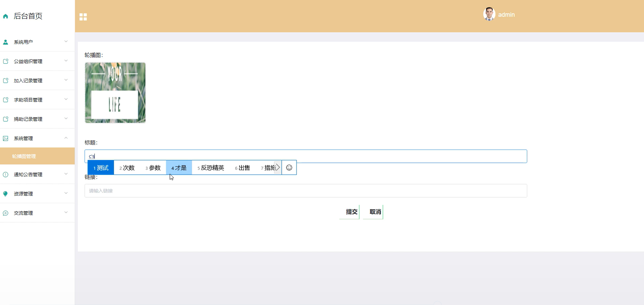Select the 轮播图管理 submenu item

[x=24, y=156]
